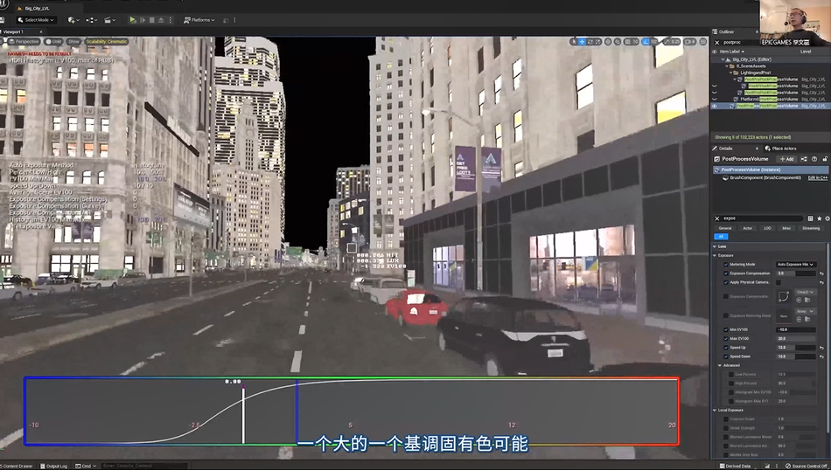Open the Blueprints dropdown in toolbar
Image resolution: width=832 pixels, height=470 pixels.
91,20
